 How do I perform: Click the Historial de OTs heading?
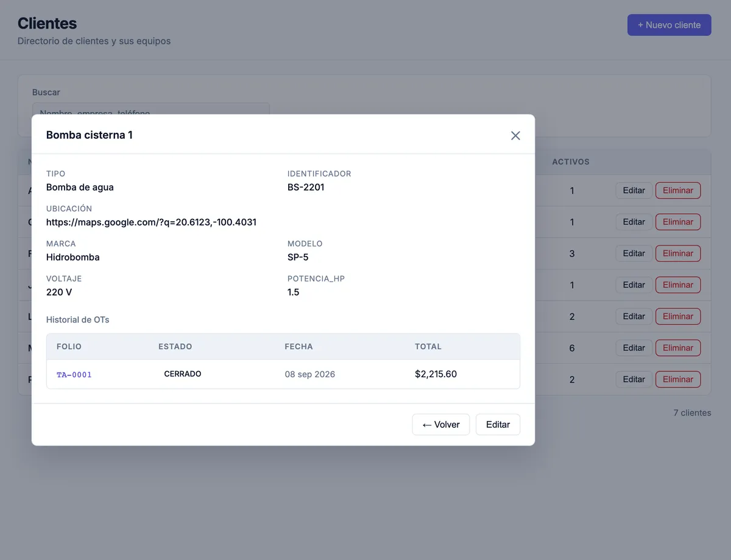[x=78, y=320]
